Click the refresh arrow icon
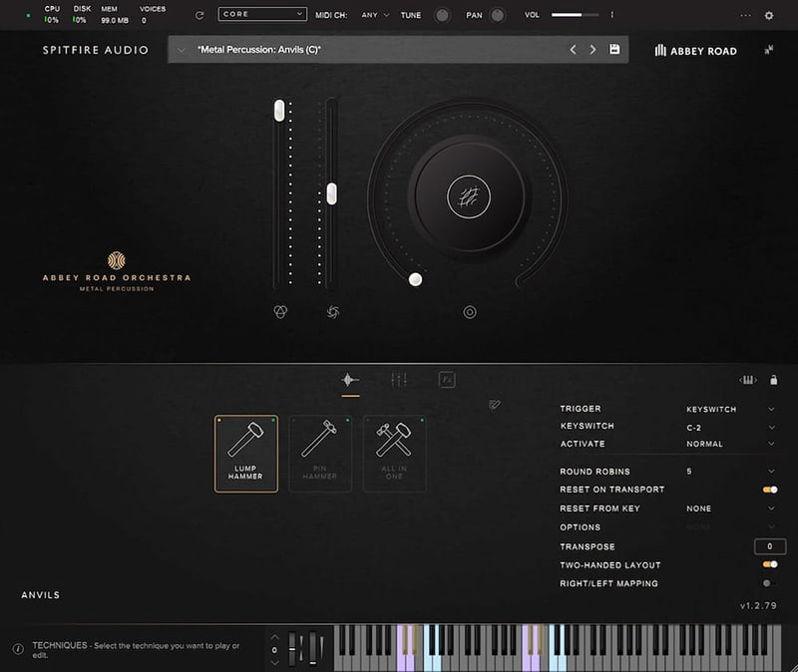 pos(199,15)
